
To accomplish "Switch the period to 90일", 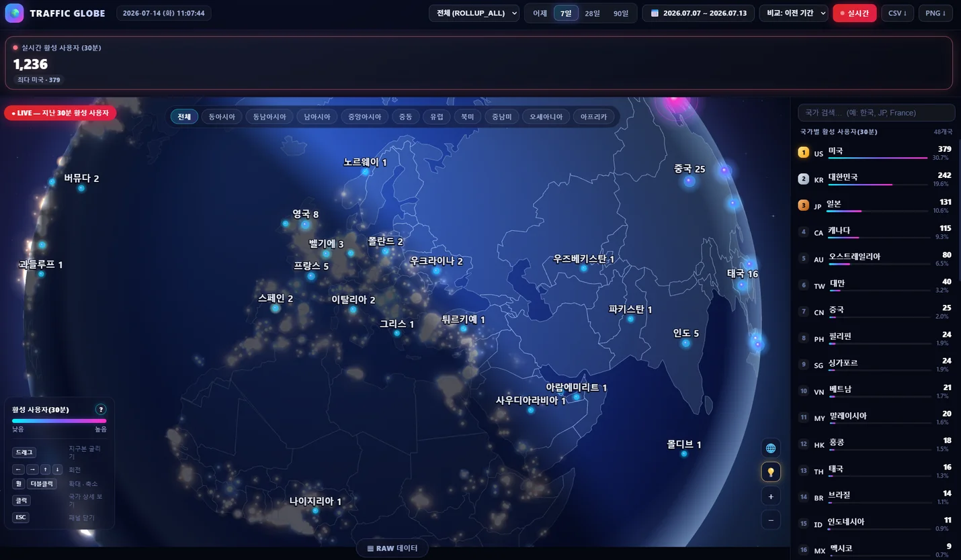I will coord(620,13).
